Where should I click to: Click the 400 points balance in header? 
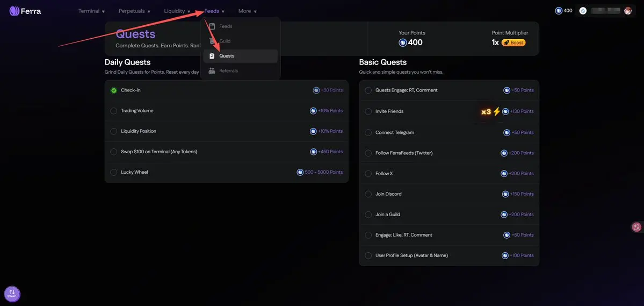click(568, 11)
